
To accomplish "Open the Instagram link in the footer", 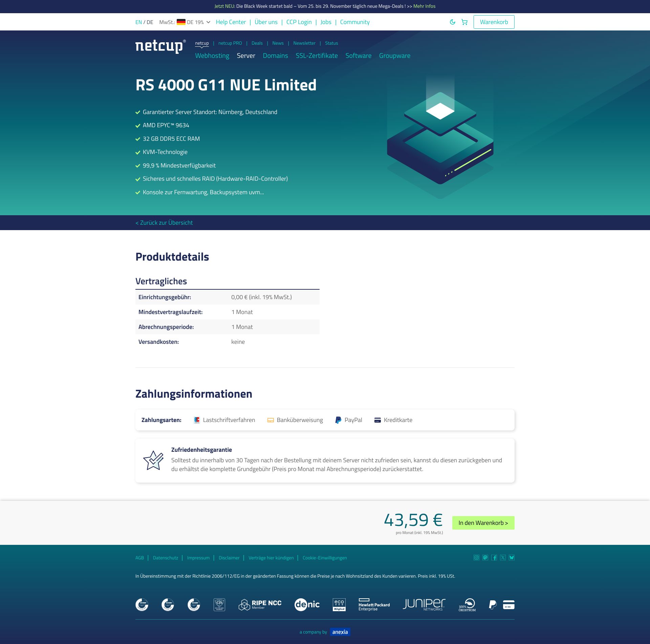I will (x=476, y=557).
